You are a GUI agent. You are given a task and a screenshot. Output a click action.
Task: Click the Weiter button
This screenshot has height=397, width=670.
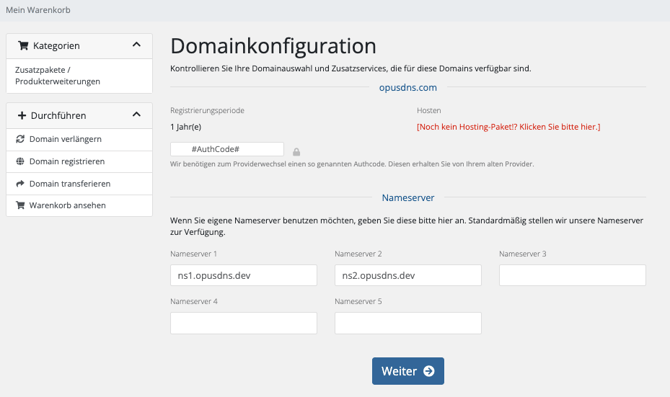tap(408, 371)
